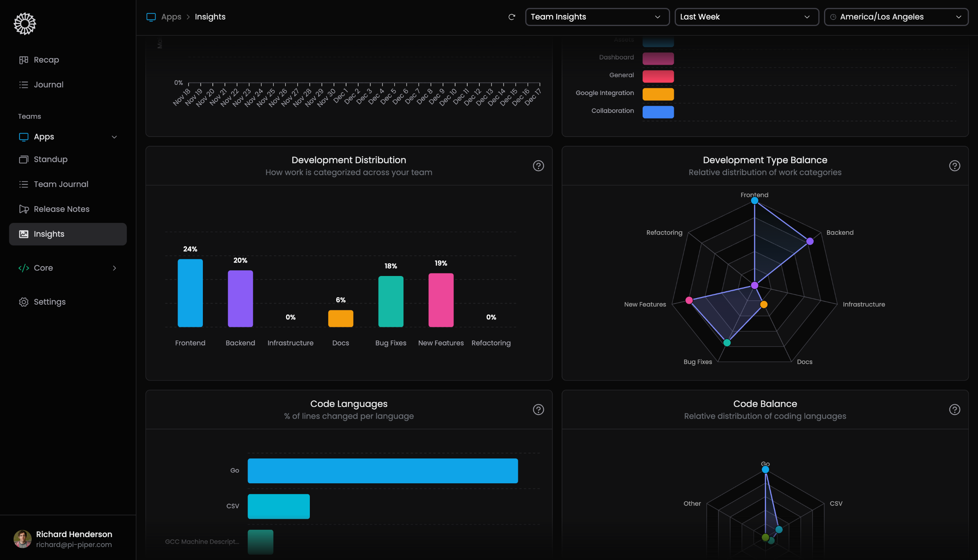Open America/Los Angeles timezone dropdown

pos(895,17)
